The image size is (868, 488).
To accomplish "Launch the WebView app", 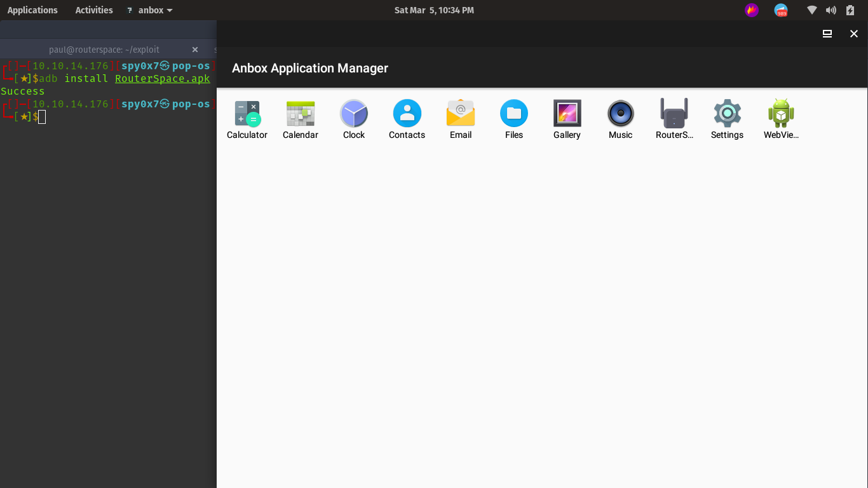I will click(x=780, y=119).
